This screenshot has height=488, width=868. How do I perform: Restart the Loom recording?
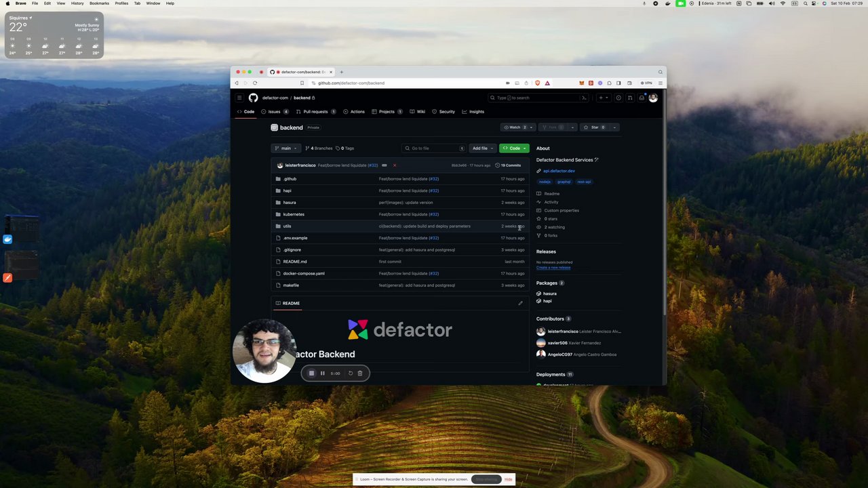click(351, 373)
